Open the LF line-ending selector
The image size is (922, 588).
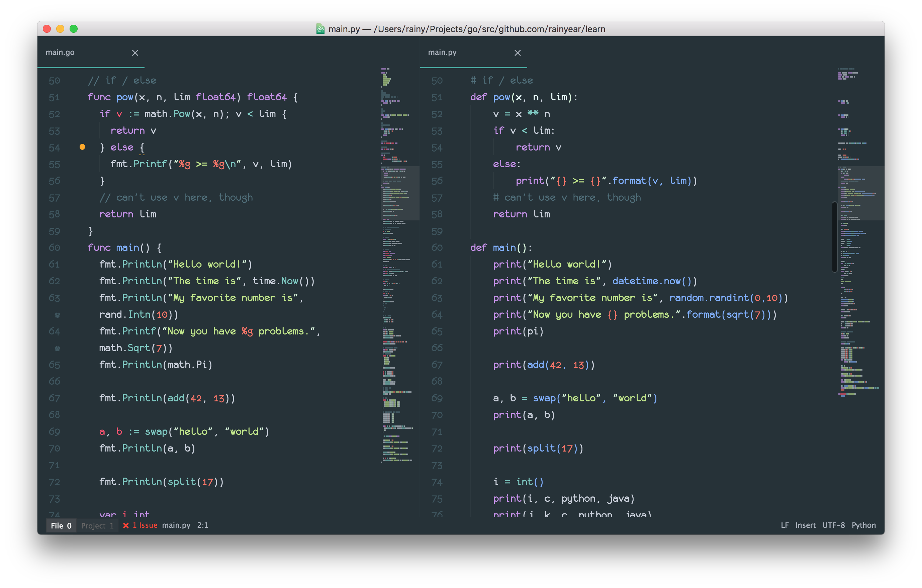(785, 525)
